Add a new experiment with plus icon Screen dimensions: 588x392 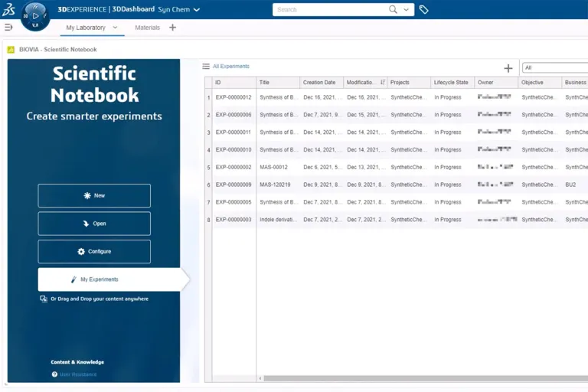[x=508, y=68]
